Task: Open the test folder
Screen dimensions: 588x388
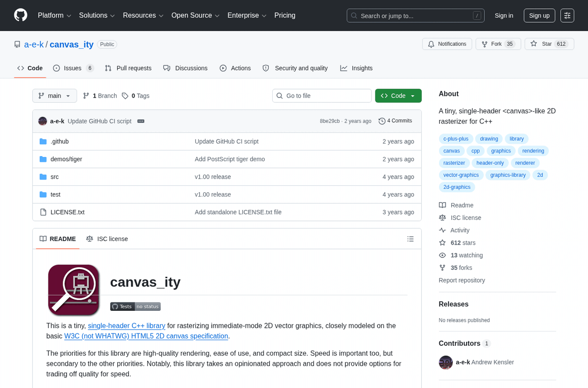Action: click(x=55, y=194)
